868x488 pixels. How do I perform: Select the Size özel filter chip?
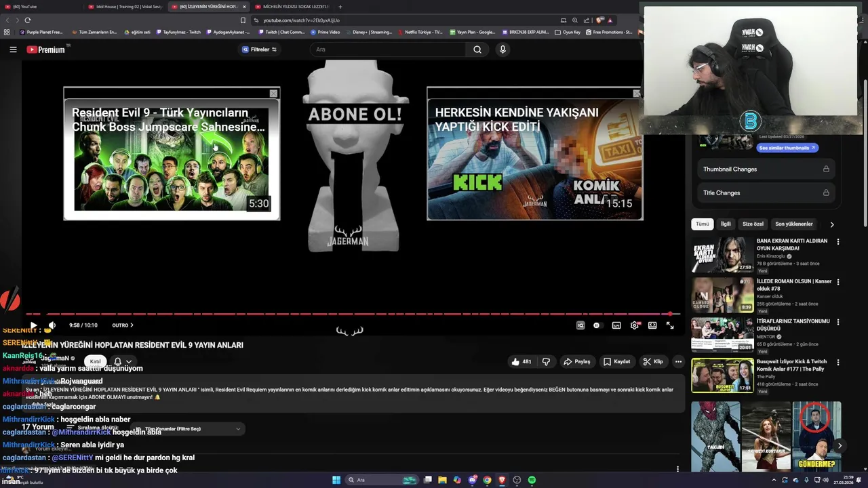click(753, 224)
